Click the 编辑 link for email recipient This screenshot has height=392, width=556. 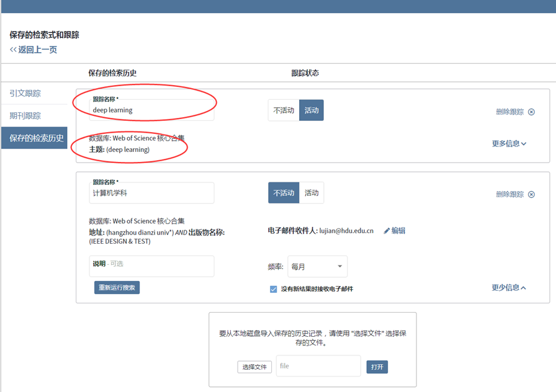[398, 231]
